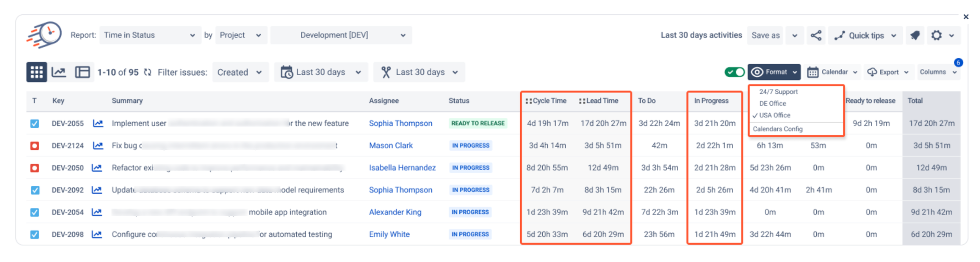Click the DEV-2092 task type checkbox icon

(x=35, y=190)
